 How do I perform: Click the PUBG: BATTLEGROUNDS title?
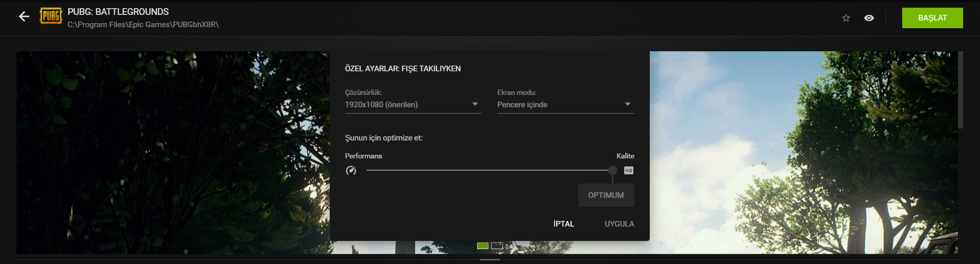[x=118, y=12]
